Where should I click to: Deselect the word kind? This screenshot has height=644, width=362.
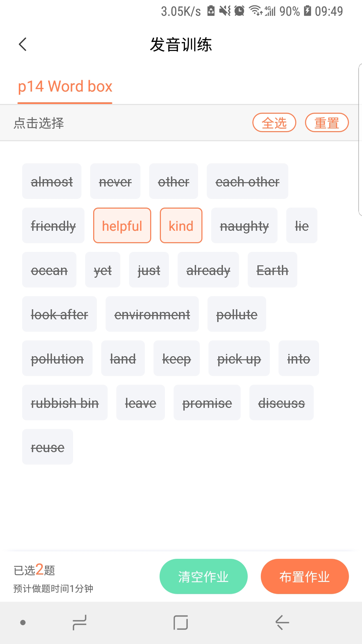[x=181, y=226]
